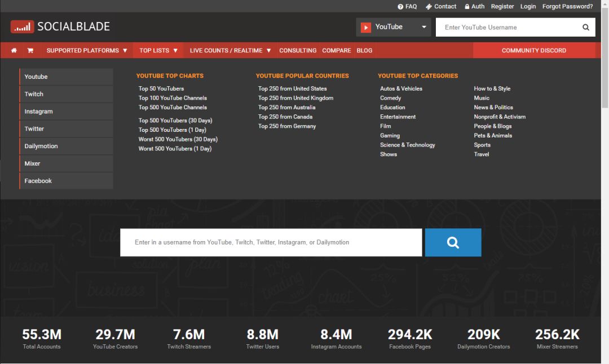Open the Comedy category

[x=390, y=98]
